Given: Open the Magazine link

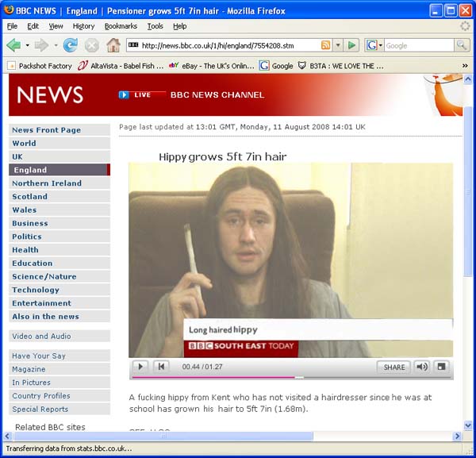Looking at the screenshot, I should tap(59, 369).
